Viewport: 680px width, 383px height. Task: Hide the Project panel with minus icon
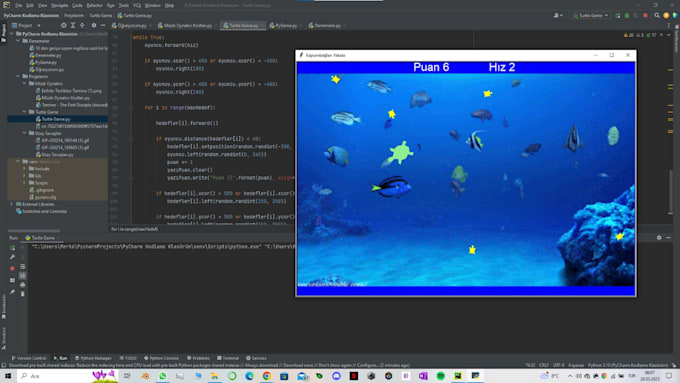pos(103,26)
